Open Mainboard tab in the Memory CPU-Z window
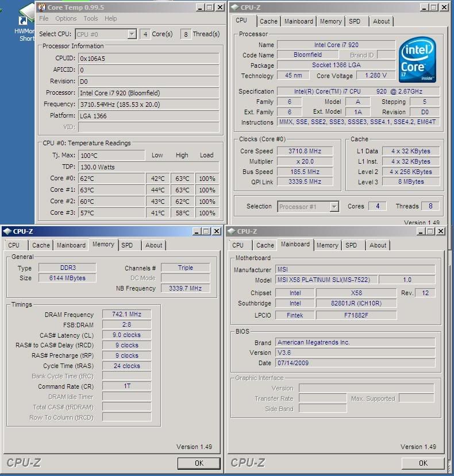Screen dimensions: 454x476 71,245
